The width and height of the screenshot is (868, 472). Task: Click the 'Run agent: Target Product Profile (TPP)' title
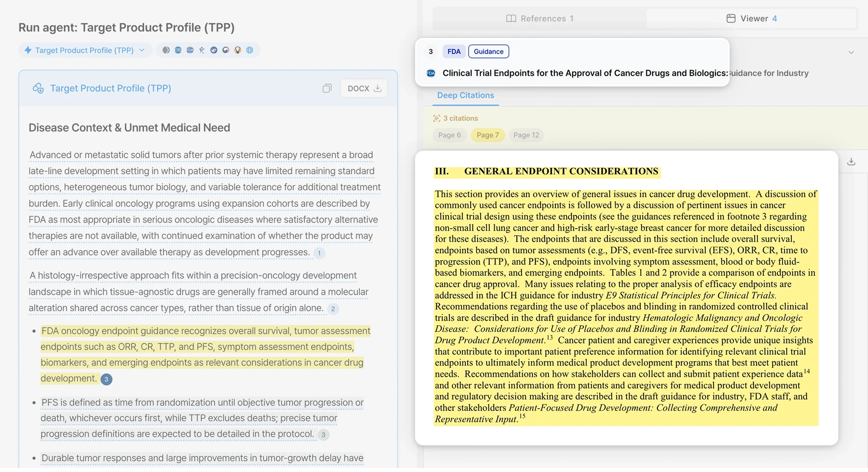tap(126, 28)
